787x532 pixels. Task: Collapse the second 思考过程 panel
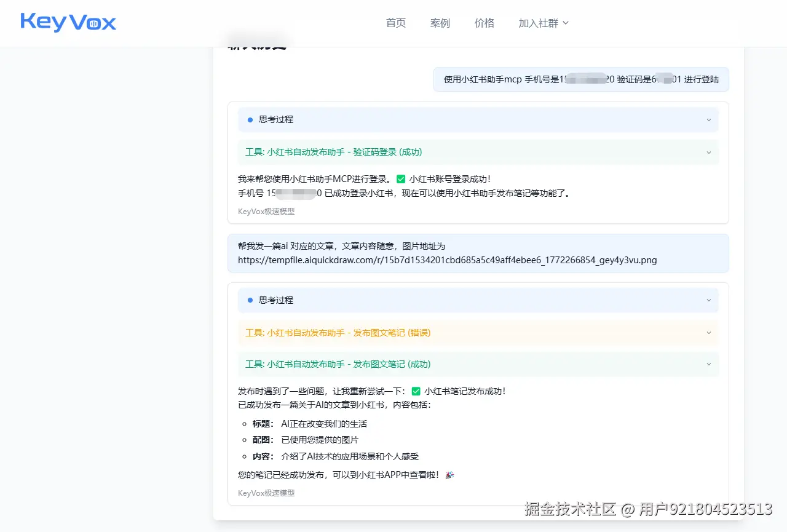pos(708,300)
